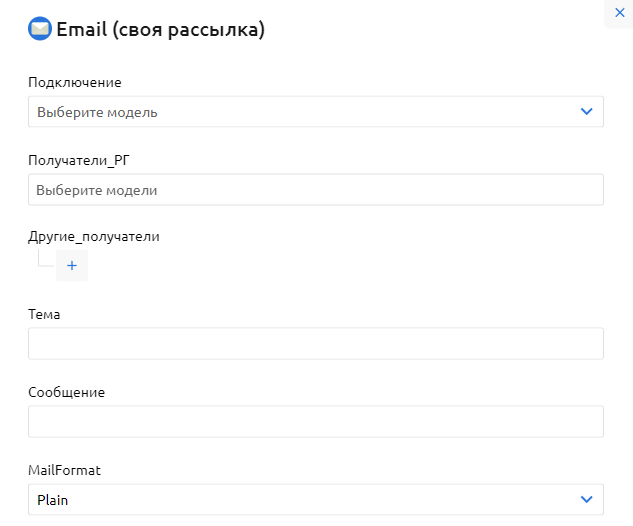Image resolution: width=633 pixels, height=526 pixels.
Task: Click the MailFormat dropdown chevron arrow
Action: pyautogui.click(x=587, y=499)
